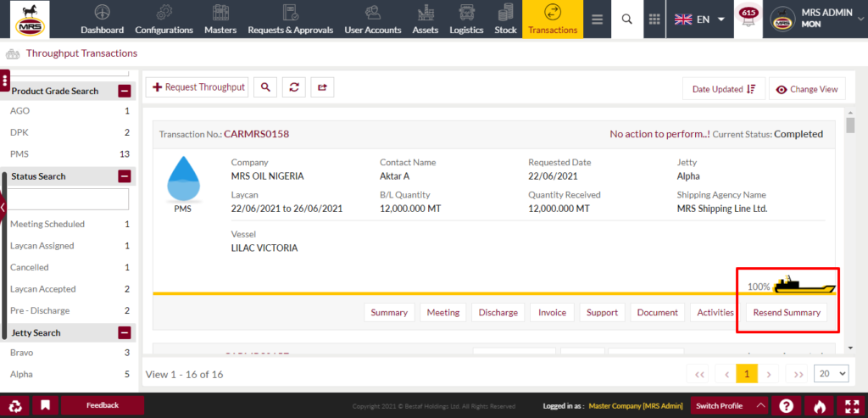868x418 pixels.
Task: Click the Status Search input field
Action: [70, 199]
